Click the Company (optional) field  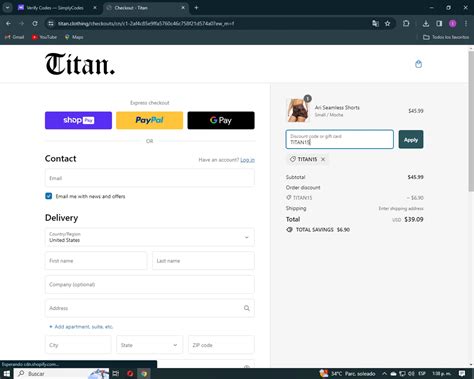pos(150,284)
